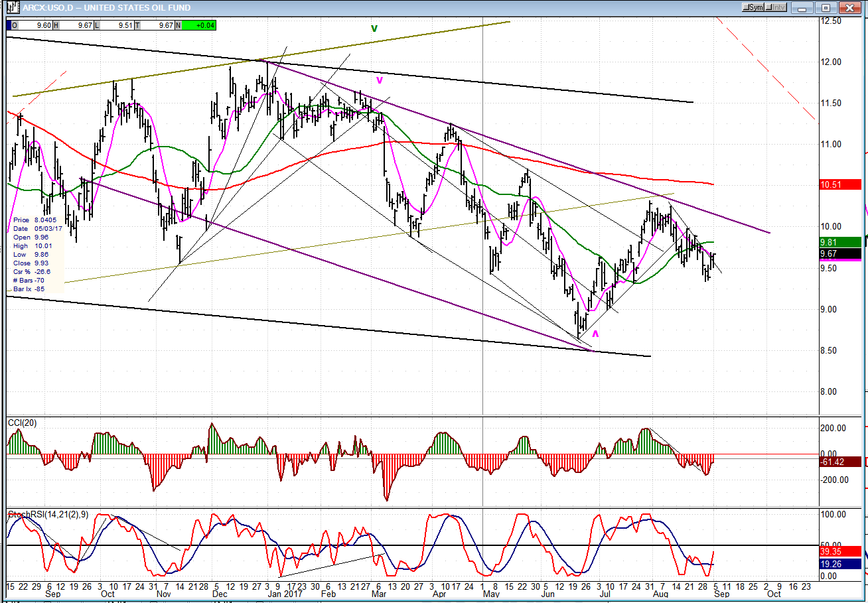Close the USO chart window
The image size is (868, 603).
pyautogui.click(x=849, y=8)
